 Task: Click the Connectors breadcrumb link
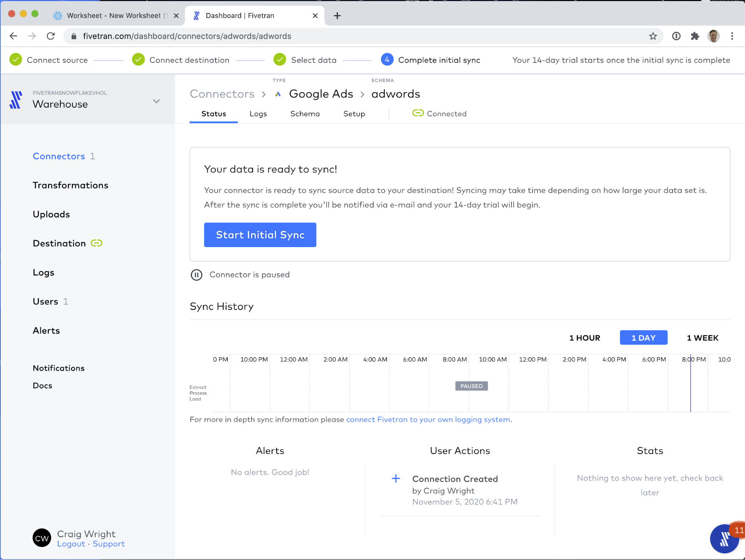click(x=222, y=94)
